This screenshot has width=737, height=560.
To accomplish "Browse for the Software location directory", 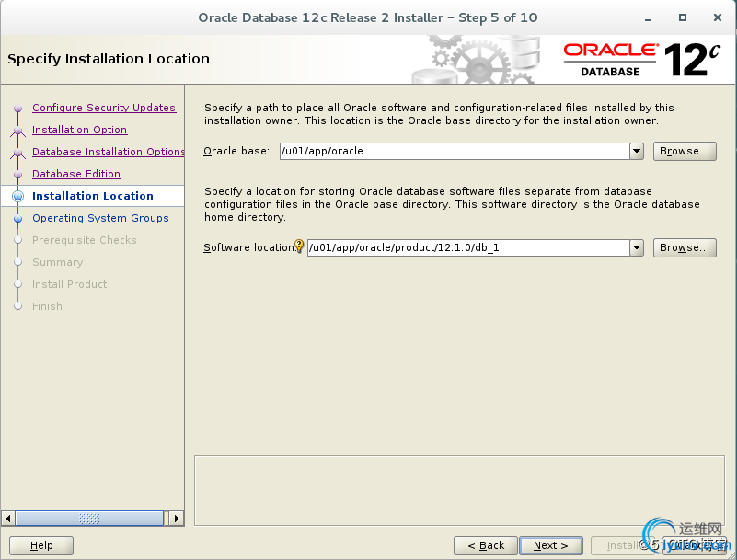I will (685, 247).
